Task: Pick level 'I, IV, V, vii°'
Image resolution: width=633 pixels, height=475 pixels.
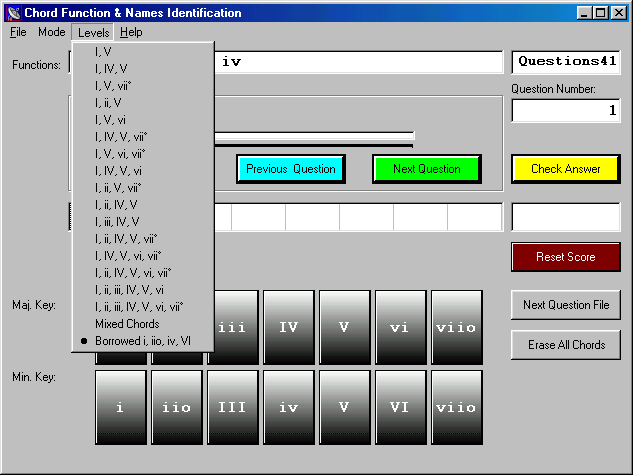Action: 143,137
